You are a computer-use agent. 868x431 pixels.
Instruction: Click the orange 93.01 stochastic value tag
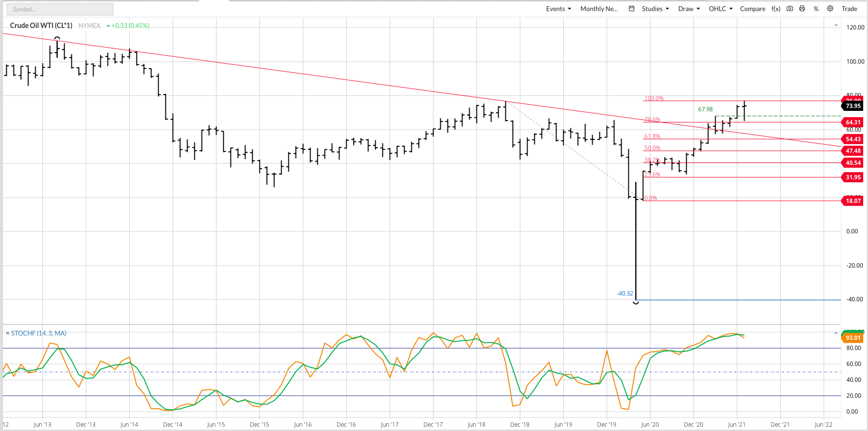(x=853, y=338)
